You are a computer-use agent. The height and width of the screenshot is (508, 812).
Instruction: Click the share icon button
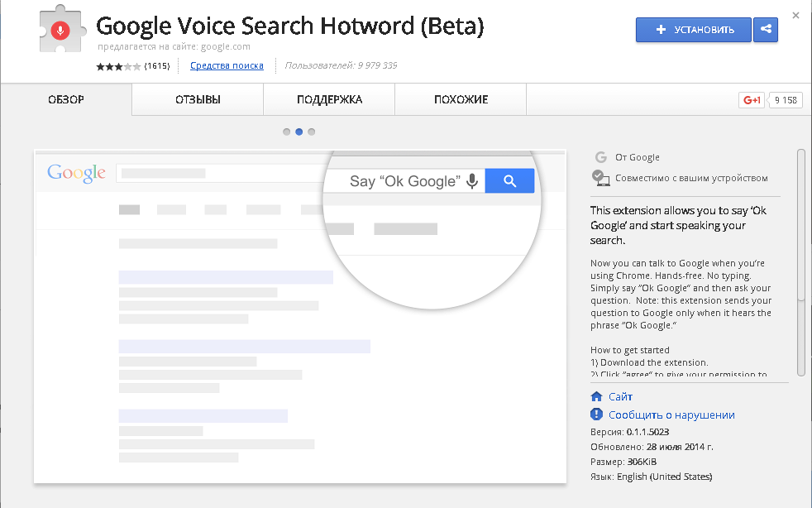coord(766,30)
